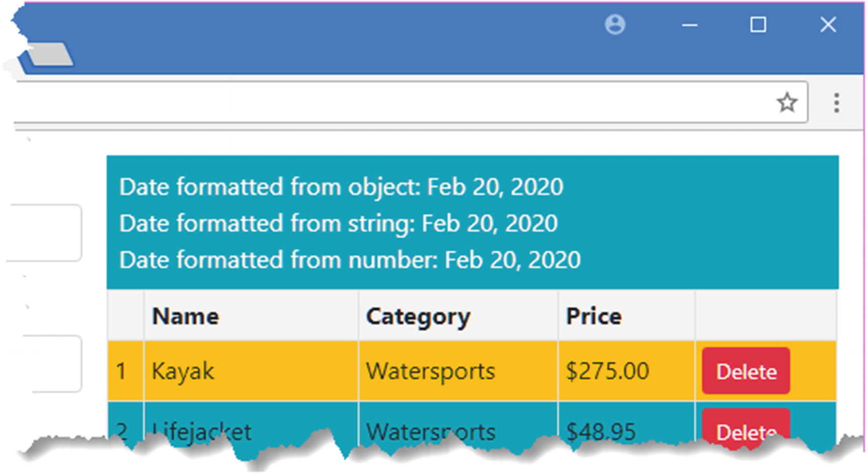This screenshot has width=868, height=475.
Task: Delete the Kayak product row
Action: pos(746,371)
